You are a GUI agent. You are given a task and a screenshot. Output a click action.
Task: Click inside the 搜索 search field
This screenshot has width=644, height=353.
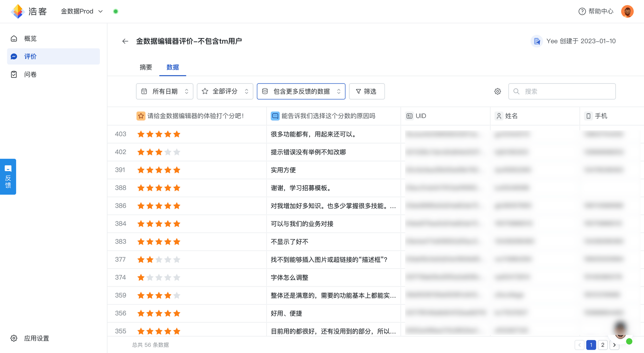coord(562,91)
